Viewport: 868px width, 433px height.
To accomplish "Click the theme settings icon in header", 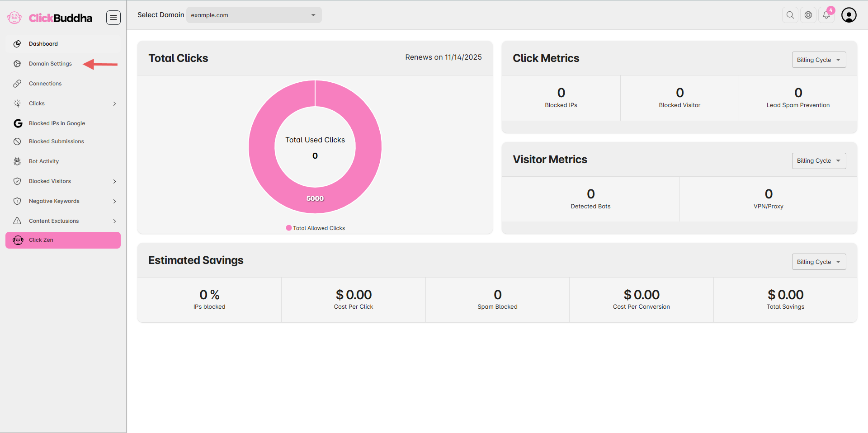I will point(808,15).
